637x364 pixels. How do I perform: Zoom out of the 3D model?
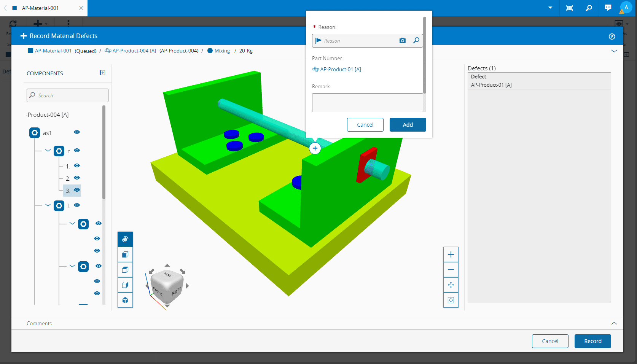pos(451,270)
